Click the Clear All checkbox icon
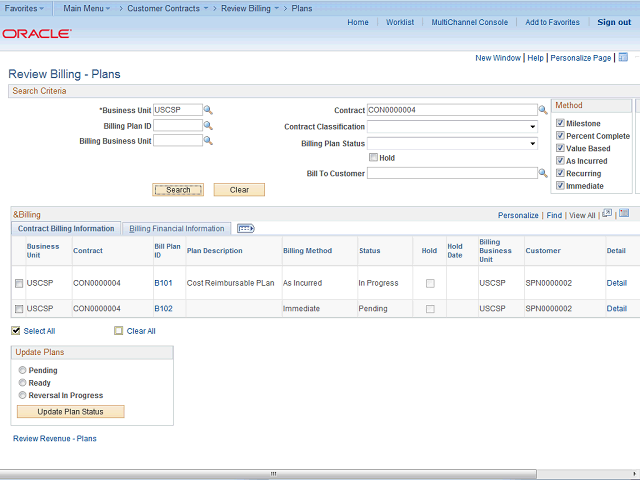This screenshot has width=640, height=480. tap(119, 331)
